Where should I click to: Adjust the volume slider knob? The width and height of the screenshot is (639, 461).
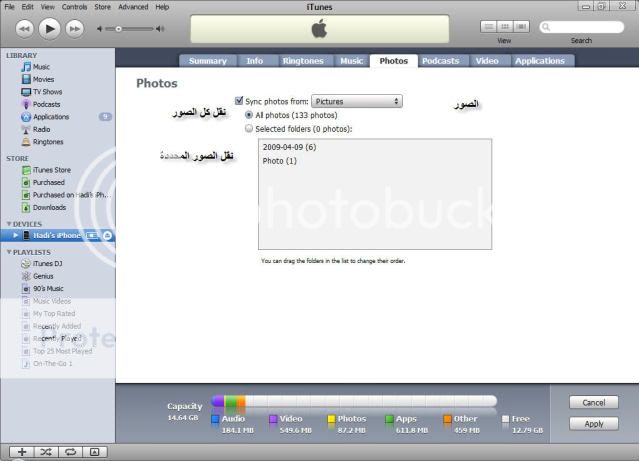[118, 29]
